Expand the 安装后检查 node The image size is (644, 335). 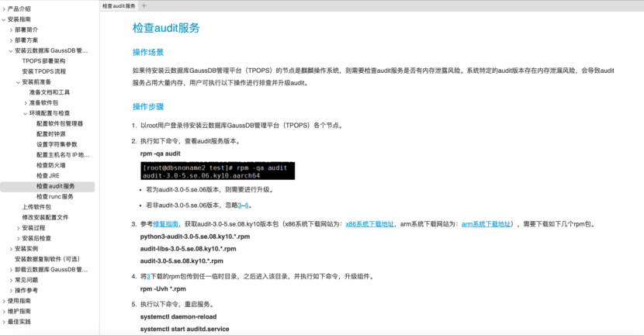pos(18,239)
